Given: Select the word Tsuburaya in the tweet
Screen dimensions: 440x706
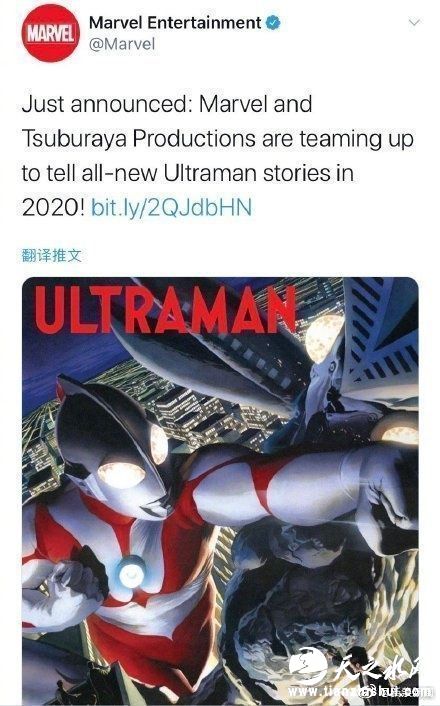Looking at the screenshot, I should coord(74,139).
